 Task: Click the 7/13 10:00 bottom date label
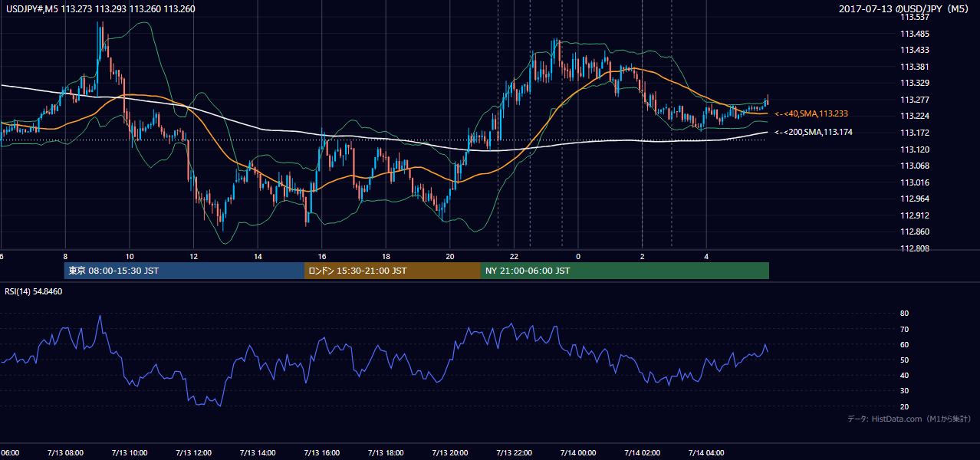(x=129, y=452)
